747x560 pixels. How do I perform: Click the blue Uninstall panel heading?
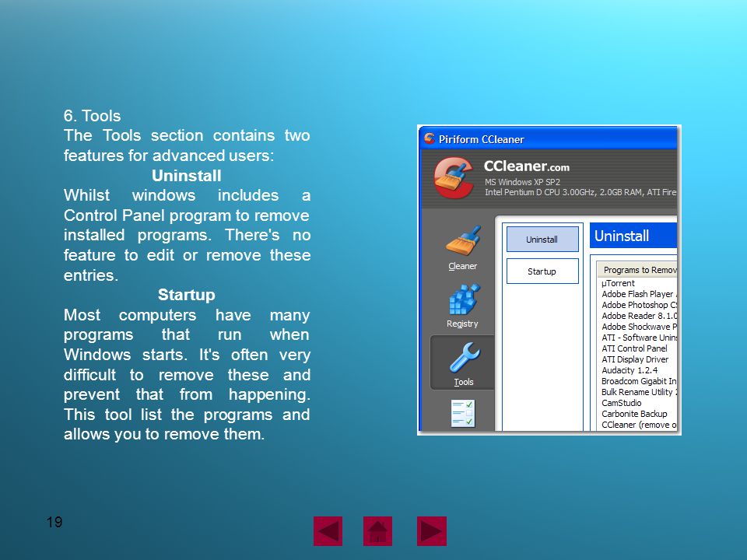click(633, 235)
